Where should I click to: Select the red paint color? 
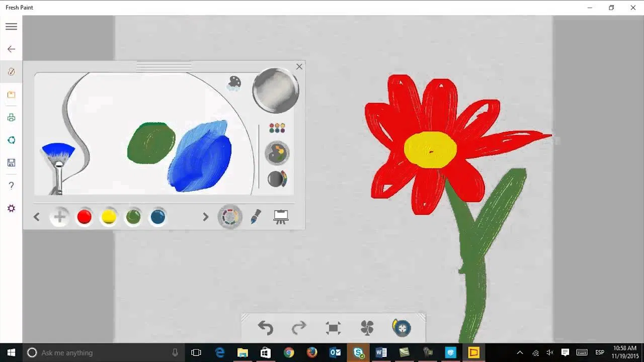pos(84,217)
